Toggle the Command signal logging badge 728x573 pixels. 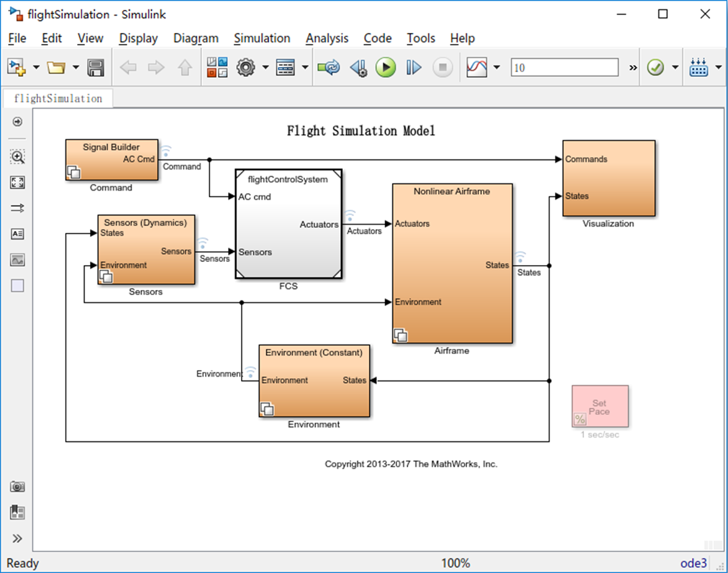pos(166,151)
